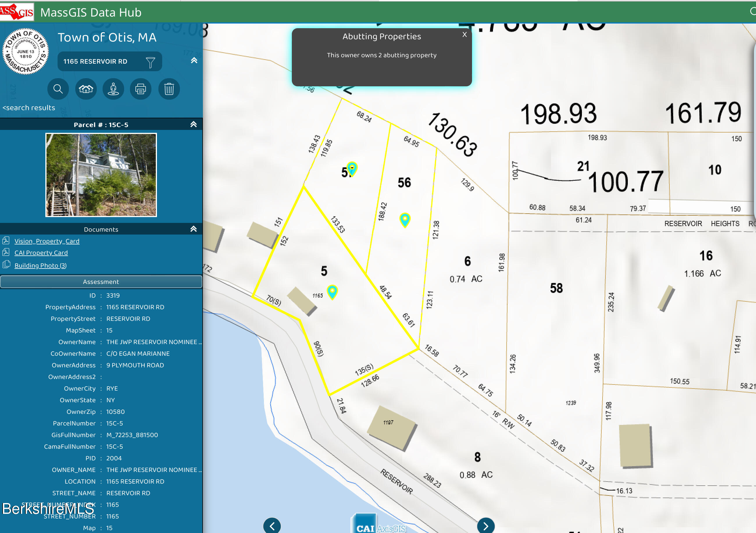Image resolution: width=756 pixels, height=533 pixels.
Task: Click the previous arrow at map bottom
Action: coord(272,525)
